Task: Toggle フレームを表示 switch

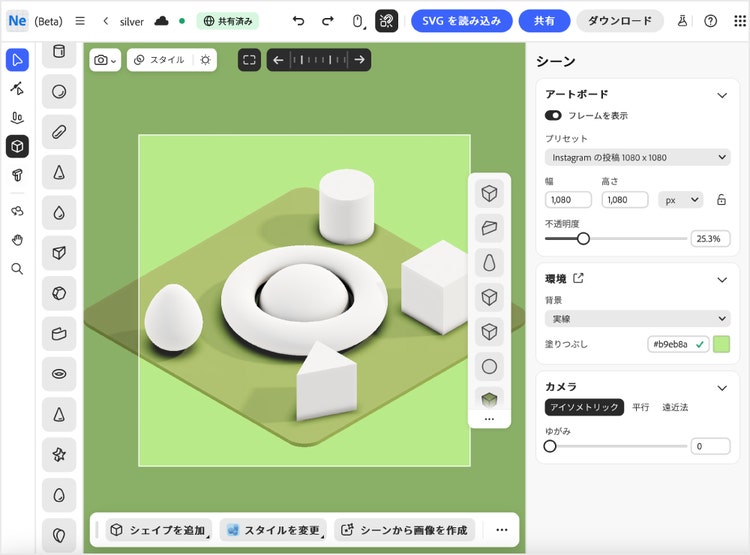Action: coord(553,115)
